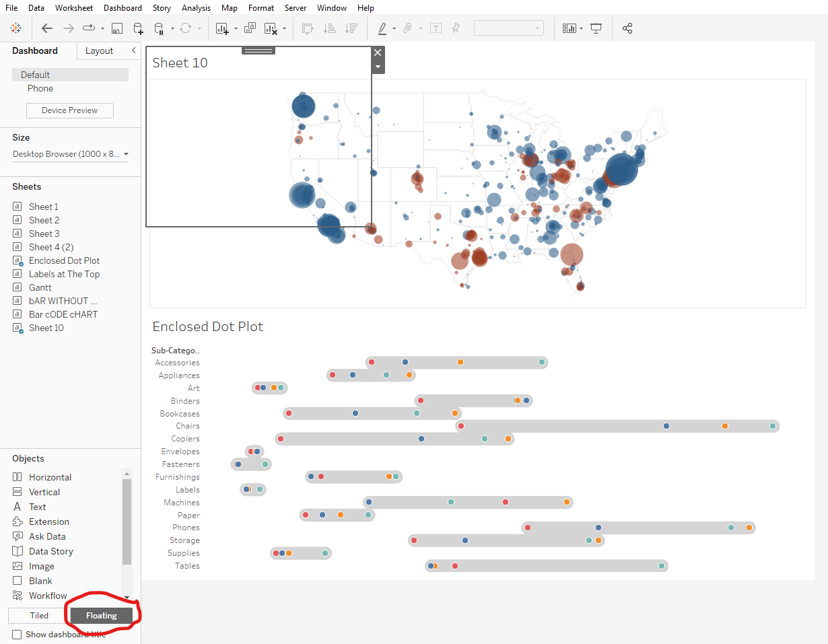This screenshot has width=828, height=644.
Task: Click the Objects list scrollbar
Action: click(x=127, y=522)
